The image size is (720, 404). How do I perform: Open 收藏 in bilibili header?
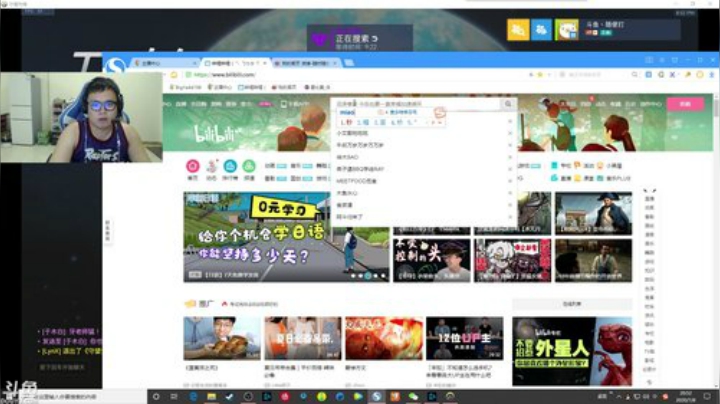coord(615,104)
